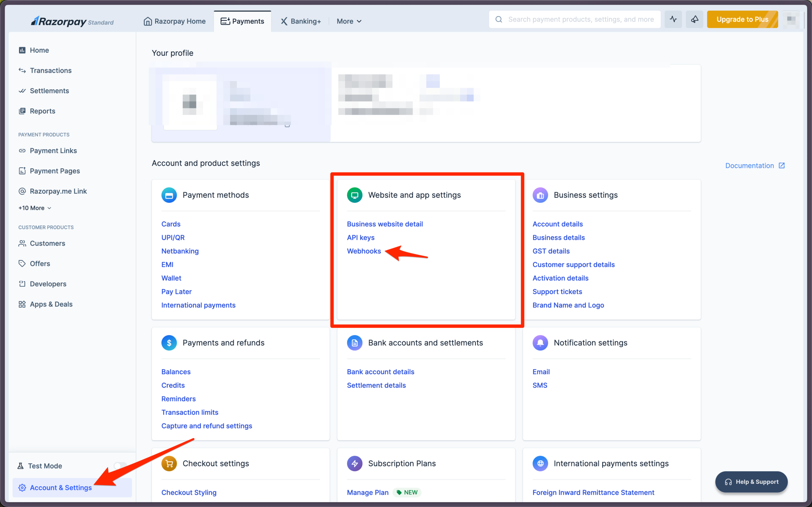Click the Checkout settings cart icon
Screen dimensions: 812x507
169,463
